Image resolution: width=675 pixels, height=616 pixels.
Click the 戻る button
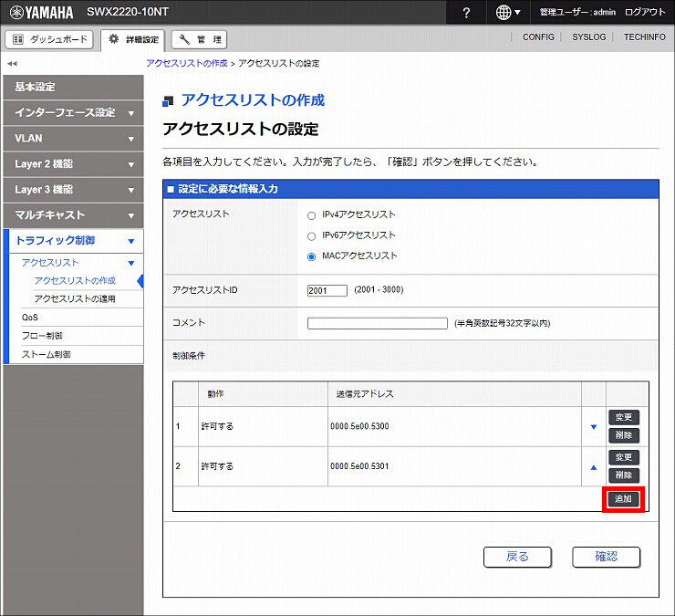tap(517, 558)
